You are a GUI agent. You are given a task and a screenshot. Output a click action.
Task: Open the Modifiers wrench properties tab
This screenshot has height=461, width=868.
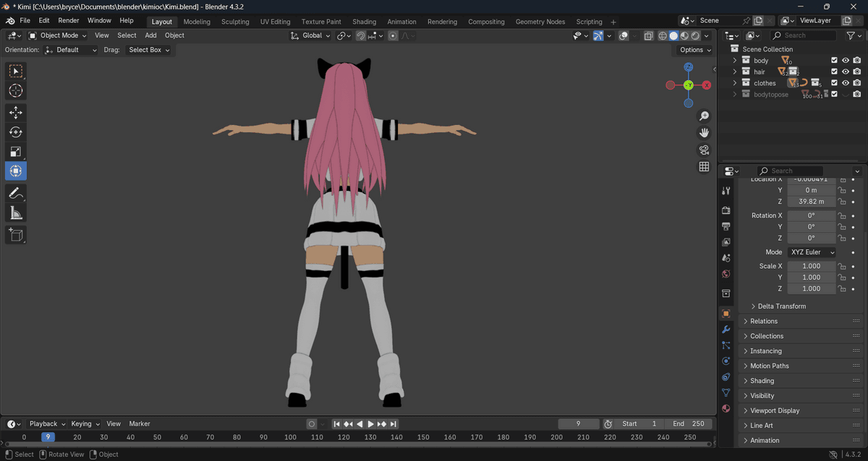pos(726,329)
